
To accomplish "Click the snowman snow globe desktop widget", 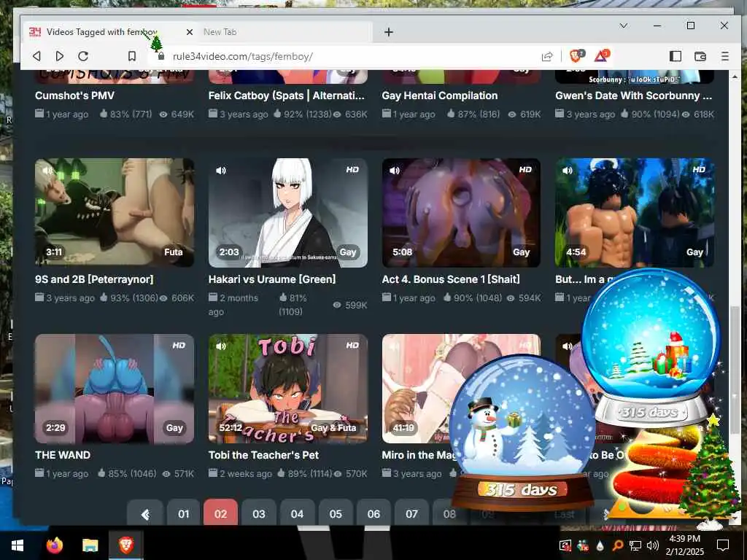I will 522,433.
